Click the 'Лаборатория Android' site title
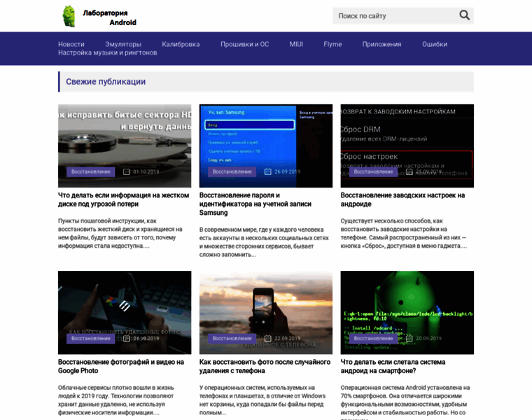This screenshot has width=532, height=420. point(110,17)
